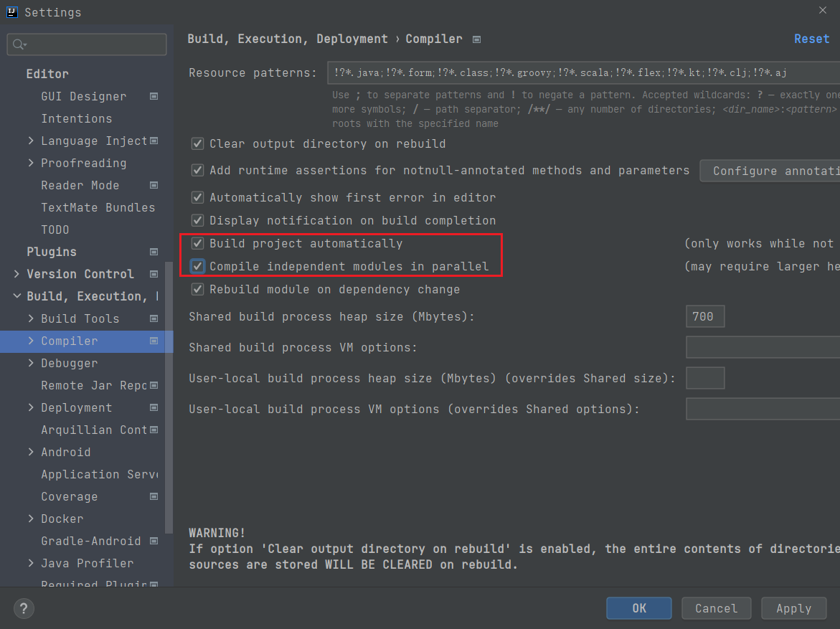
Task: Click the icon next to GUI Designer entry
Action: coord(153,96)
